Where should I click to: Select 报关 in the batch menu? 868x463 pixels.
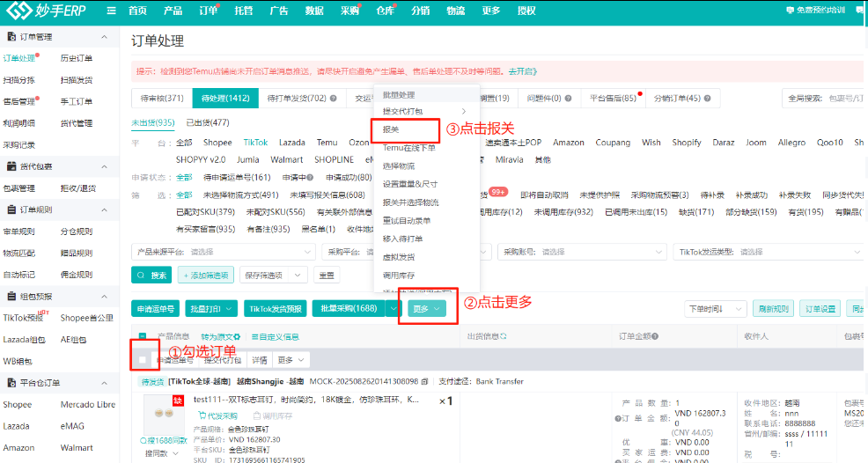click(391, 129)
